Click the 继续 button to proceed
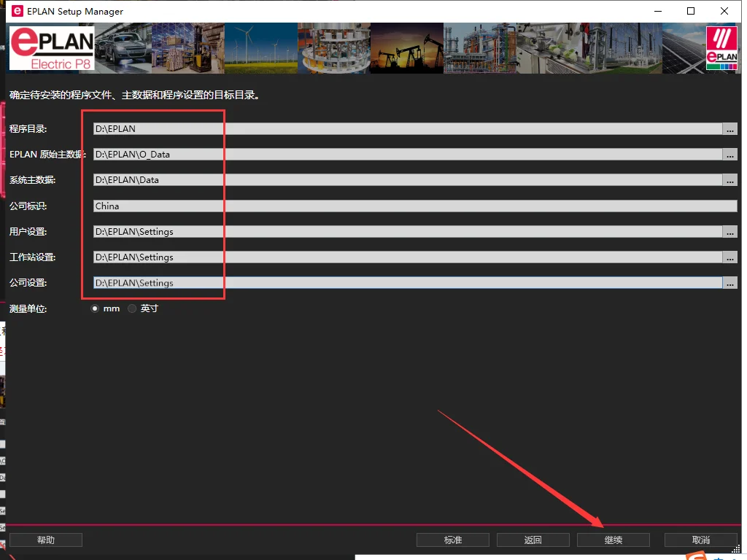The width and height of the screenshot is (747, 560). pos(613,540)
